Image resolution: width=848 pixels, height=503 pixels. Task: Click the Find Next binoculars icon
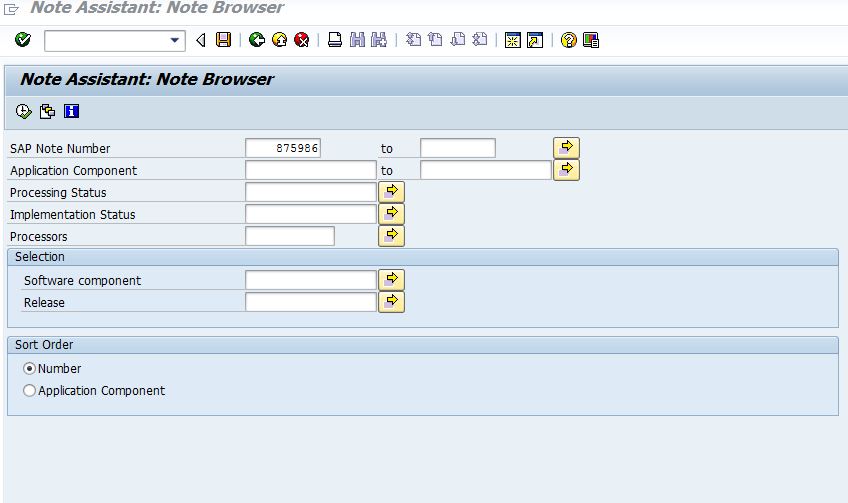[x=379, y=40]
